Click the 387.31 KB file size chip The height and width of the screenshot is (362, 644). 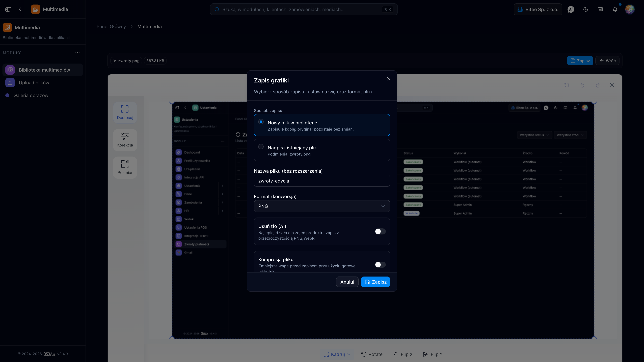[155, 61]
